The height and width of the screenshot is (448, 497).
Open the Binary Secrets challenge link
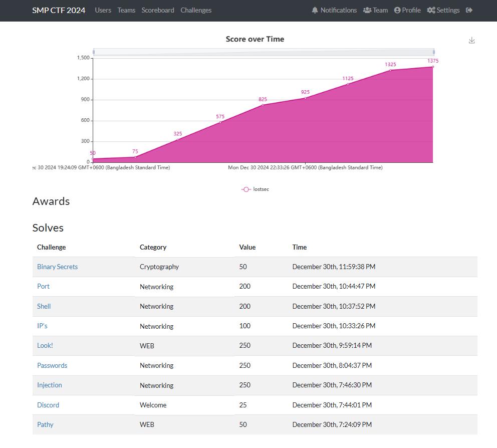57,267
